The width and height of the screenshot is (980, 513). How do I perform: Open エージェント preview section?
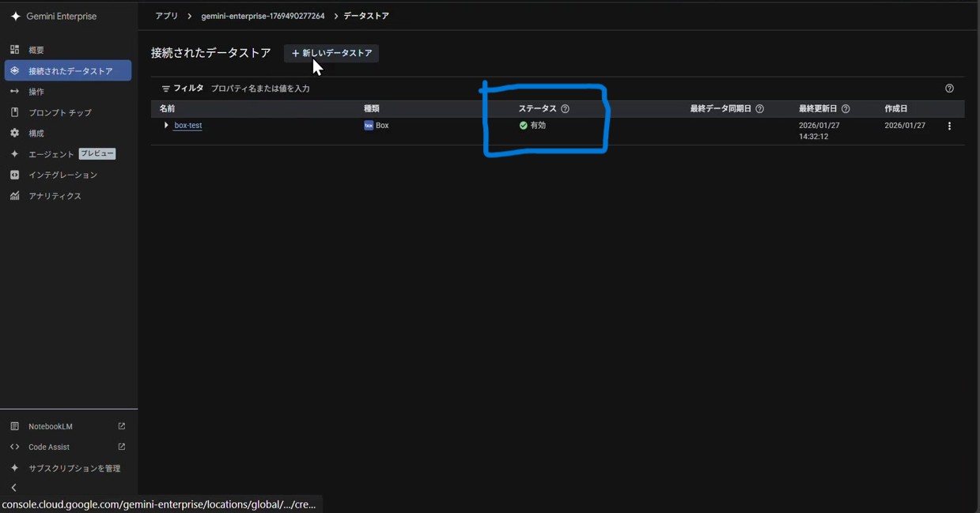pos(51,154)
